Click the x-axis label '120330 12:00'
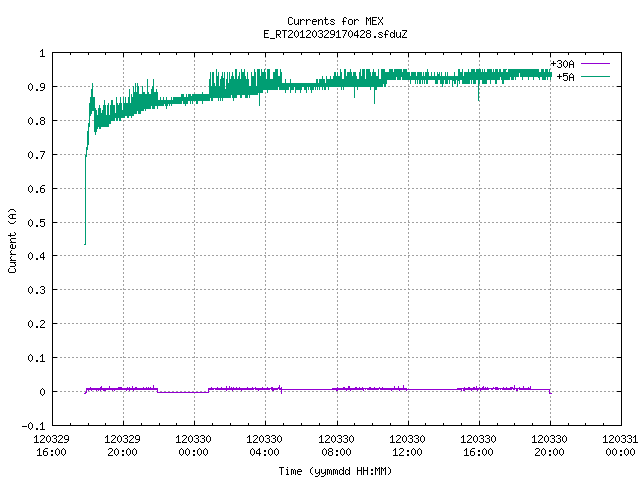This screenshot has height=480, width=640. (x=407, y=446)
